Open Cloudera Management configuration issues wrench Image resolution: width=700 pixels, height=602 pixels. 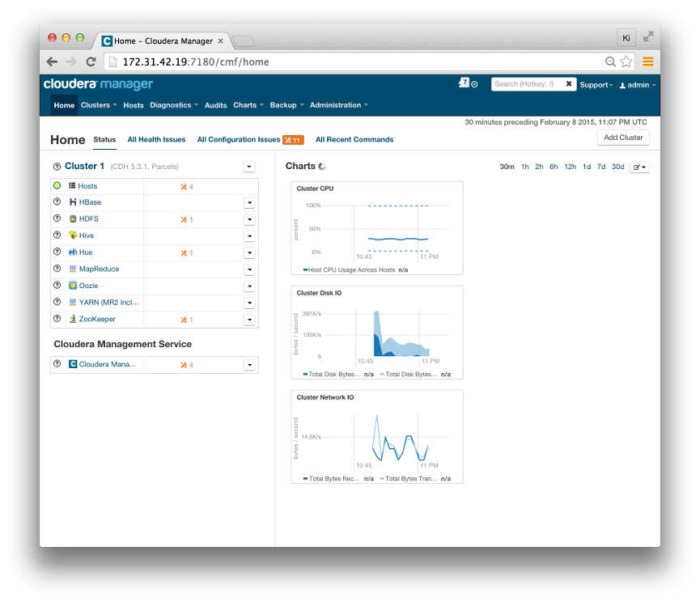[187, 365]
